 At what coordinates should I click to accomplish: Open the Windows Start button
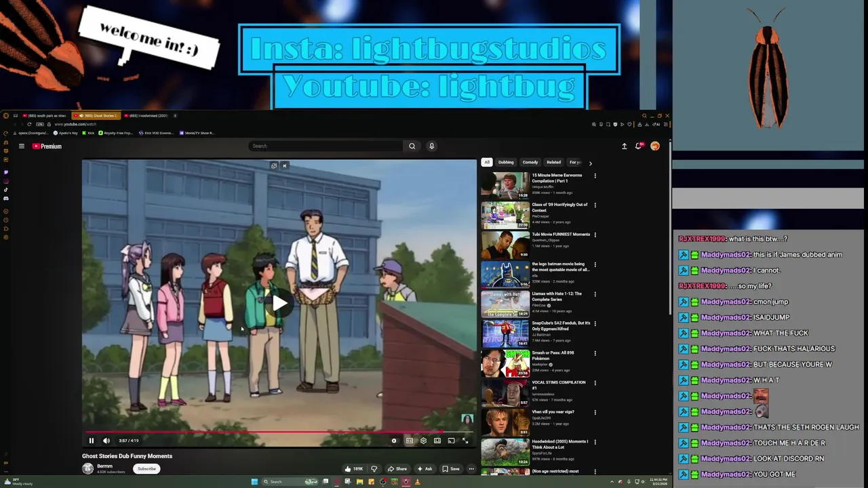click(x=254, y=482)
